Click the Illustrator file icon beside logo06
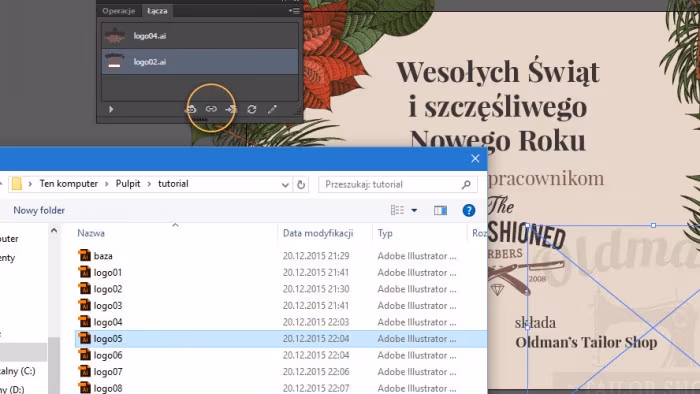700x394 pixels. coord(84,355)
